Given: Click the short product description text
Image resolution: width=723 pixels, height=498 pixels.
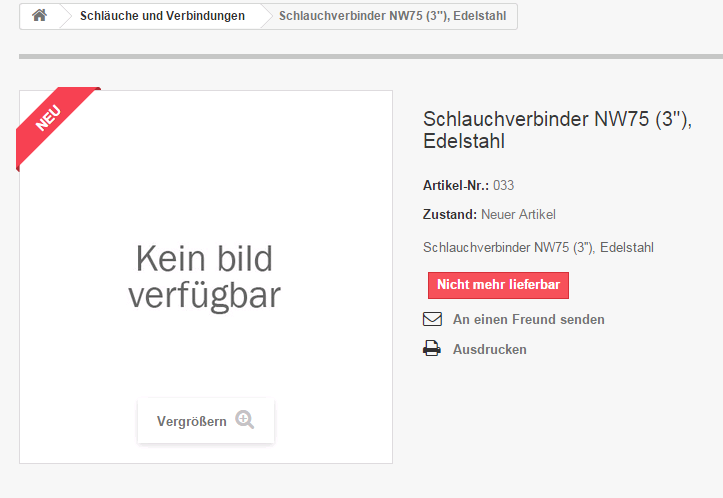Looking at the screenshot, I should pyautogui.click(x=538, y=247).
